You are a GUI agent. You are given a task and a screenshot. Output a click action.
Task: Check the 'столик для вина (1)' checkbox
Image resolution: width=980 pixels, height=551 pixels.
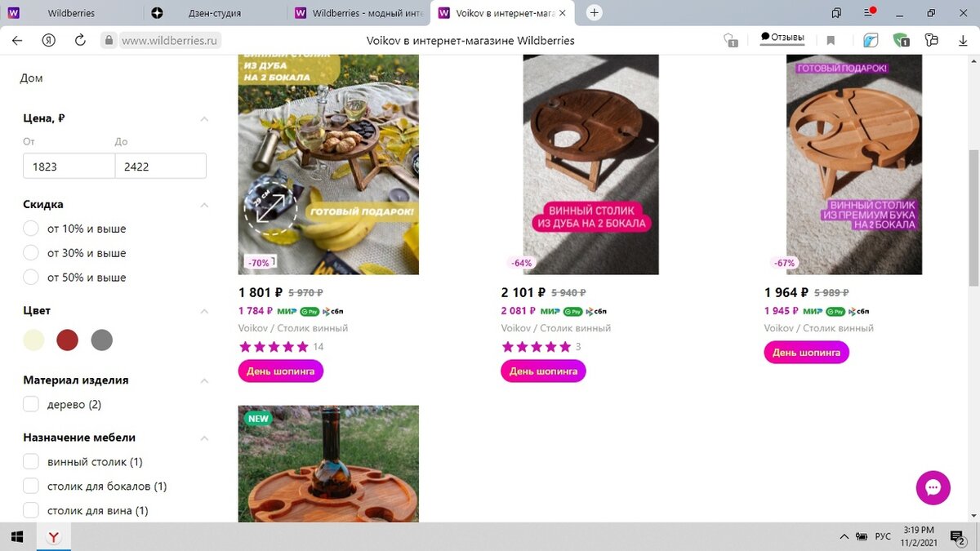[x=31, y=510]
